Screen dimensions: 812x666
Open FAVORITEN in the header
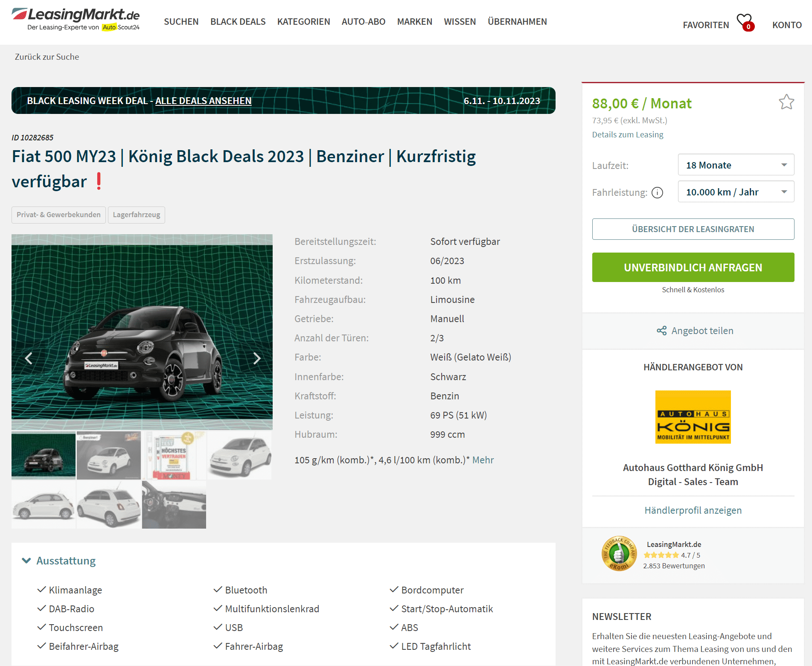(x=706, y=25)
